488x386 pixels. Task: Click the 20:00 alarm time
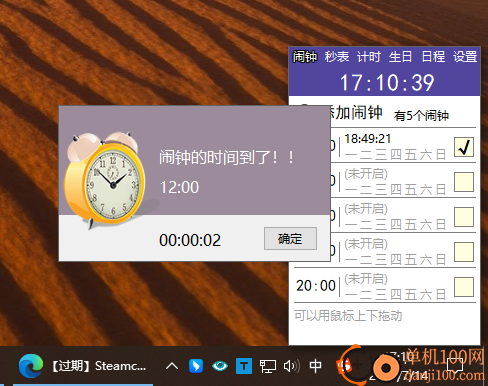[316, 286]
